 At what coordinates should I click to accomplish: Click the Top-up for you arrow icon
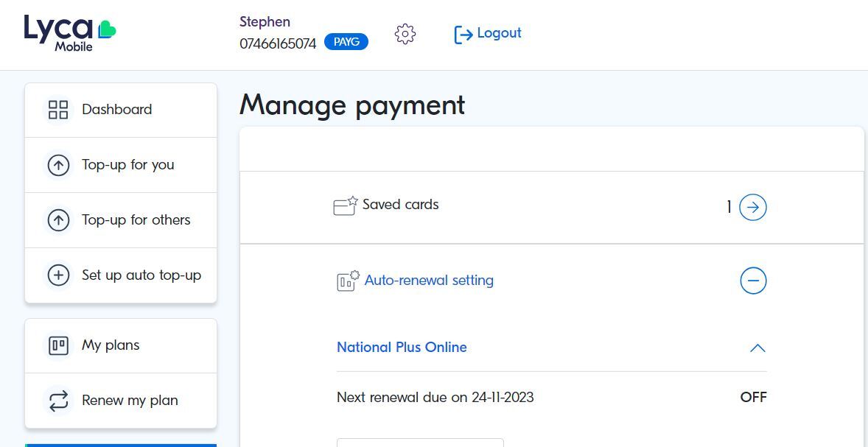coord(58,165)
